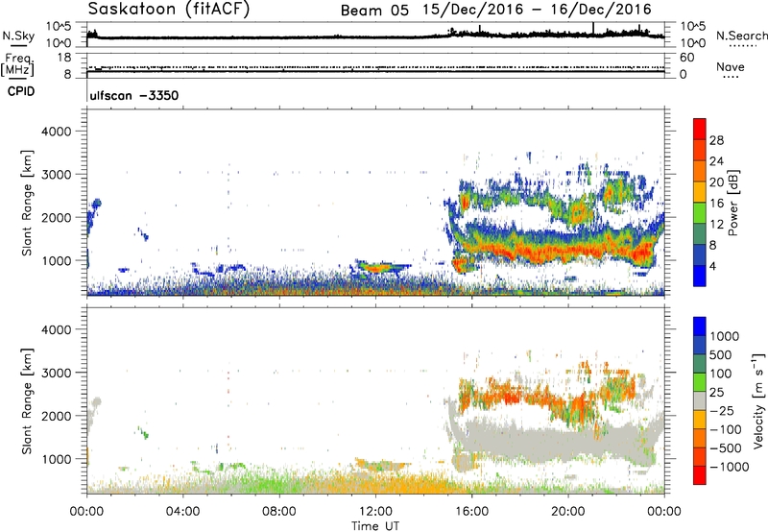Click the '04:00' time tick label
Screen dimensions: 768x532
click(183, 512)
